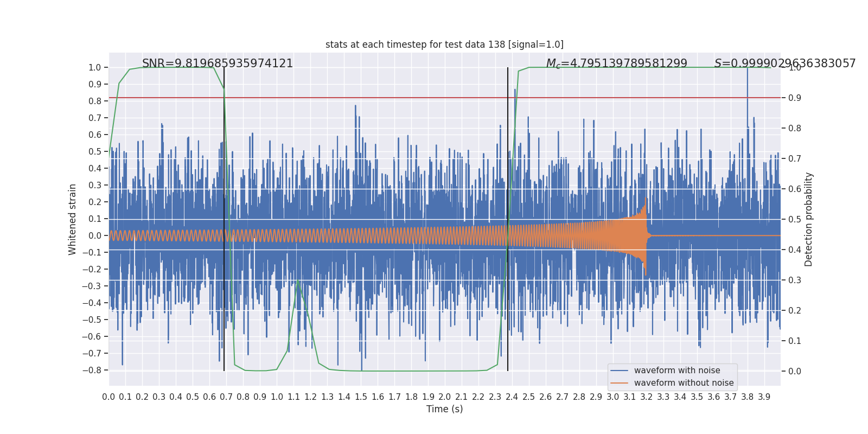Click the plot title mentioning test data 138
The image size is (868, 434).
click(x=444, y=44)
